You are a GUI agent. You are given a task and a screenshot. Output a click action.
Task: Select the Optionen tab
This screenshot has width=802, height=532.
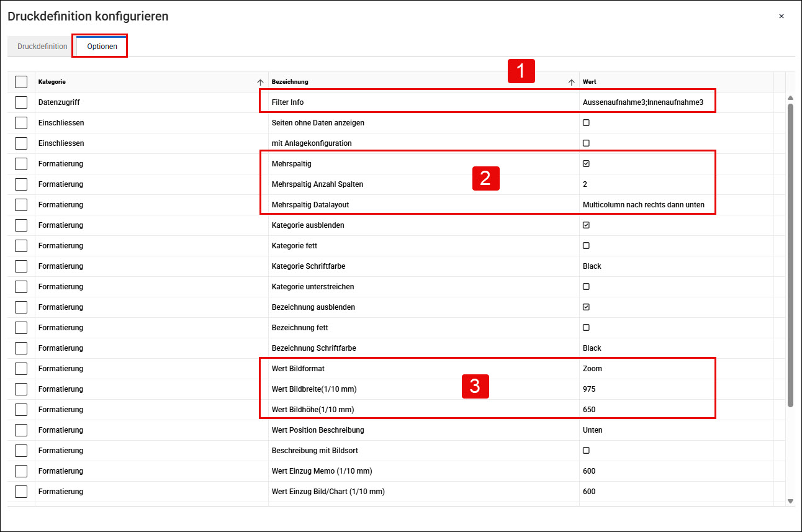(102, 47)
